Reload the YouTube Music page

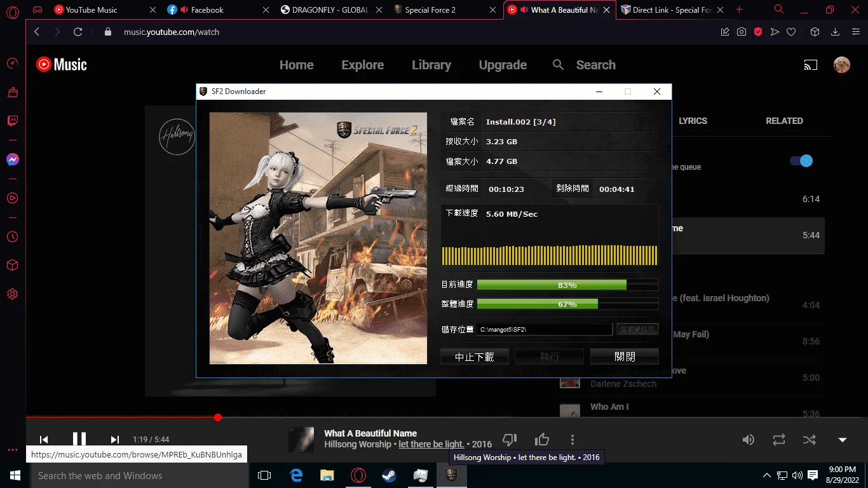78,32
